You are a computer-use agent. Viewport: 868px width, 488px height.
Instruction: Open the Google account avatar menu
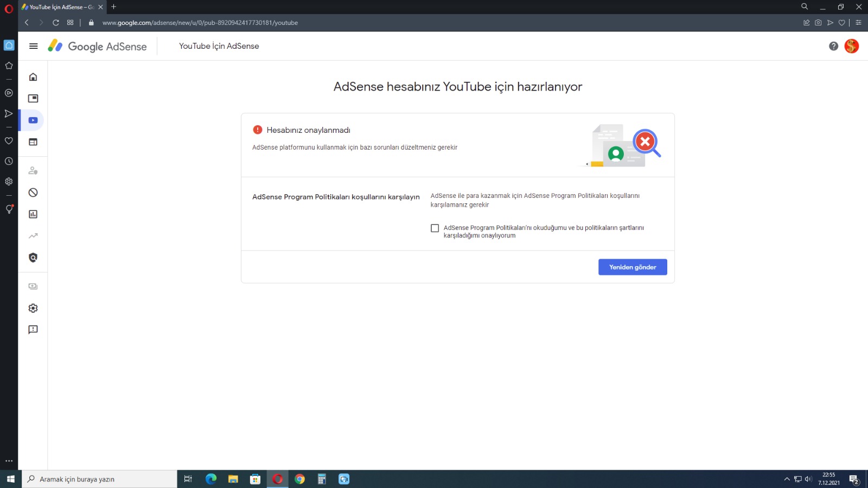[852, 46]
